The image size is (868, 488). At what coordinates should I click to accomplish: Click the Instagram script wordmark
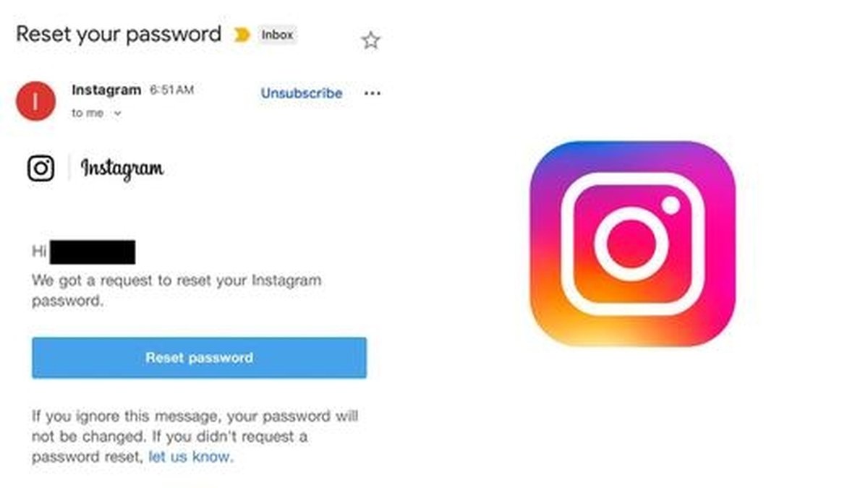pos(122,169)
